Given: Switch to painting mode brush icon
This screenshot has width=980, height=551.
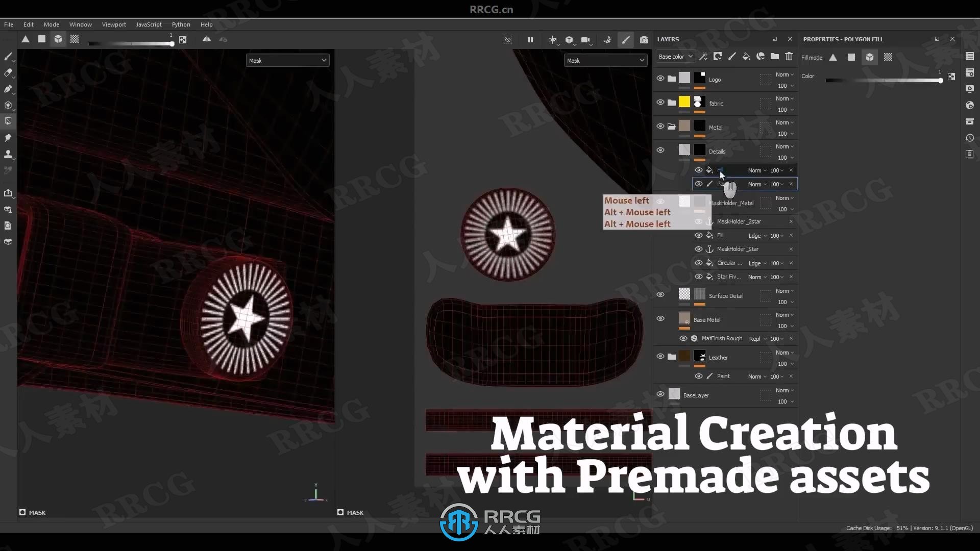Looking at the screenshot, I should coord(626,40).
